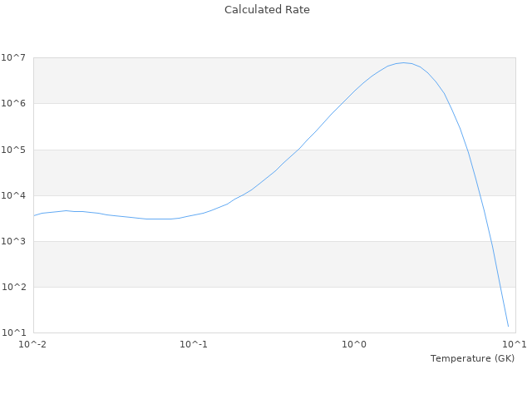This screenshot has height=399, width=532.
Task: Select the 10^7 y-axis tick label
Action: 16,57
